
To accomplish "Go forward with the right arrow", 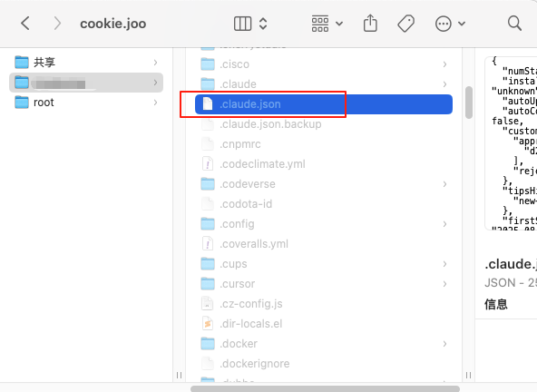I will coord(57,24).
